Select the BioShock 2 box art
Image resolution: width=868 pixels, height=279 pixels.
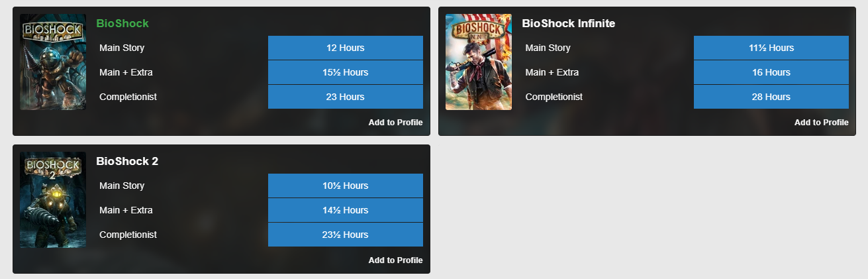coord(53,199)
